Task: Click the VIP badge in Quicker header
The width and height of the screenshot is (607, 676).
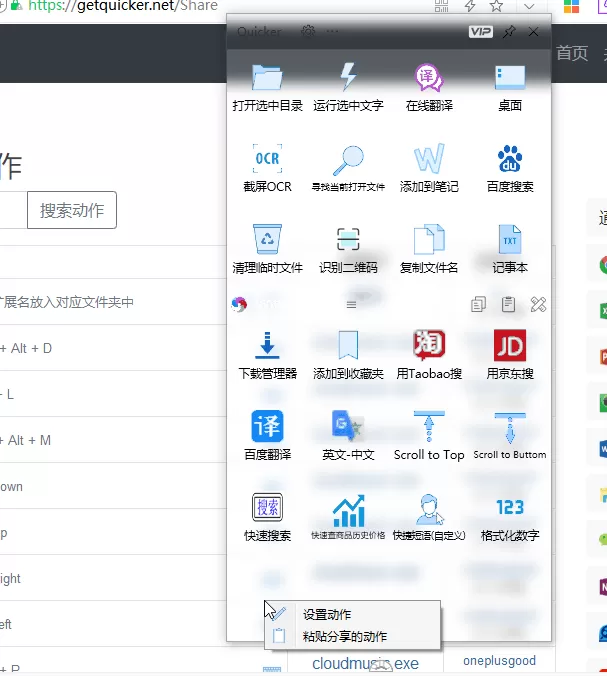Action: pos(481,31)
